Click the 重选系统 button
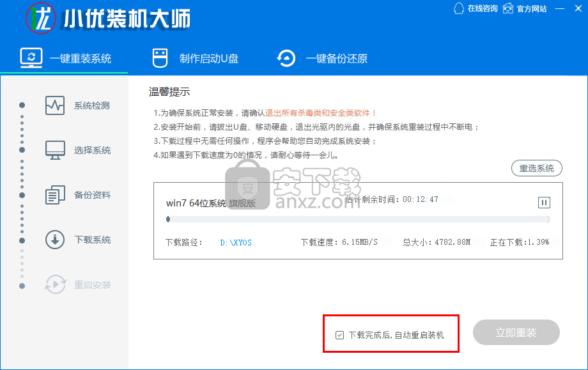Screen dimensions: 588x370 [536, 168]
